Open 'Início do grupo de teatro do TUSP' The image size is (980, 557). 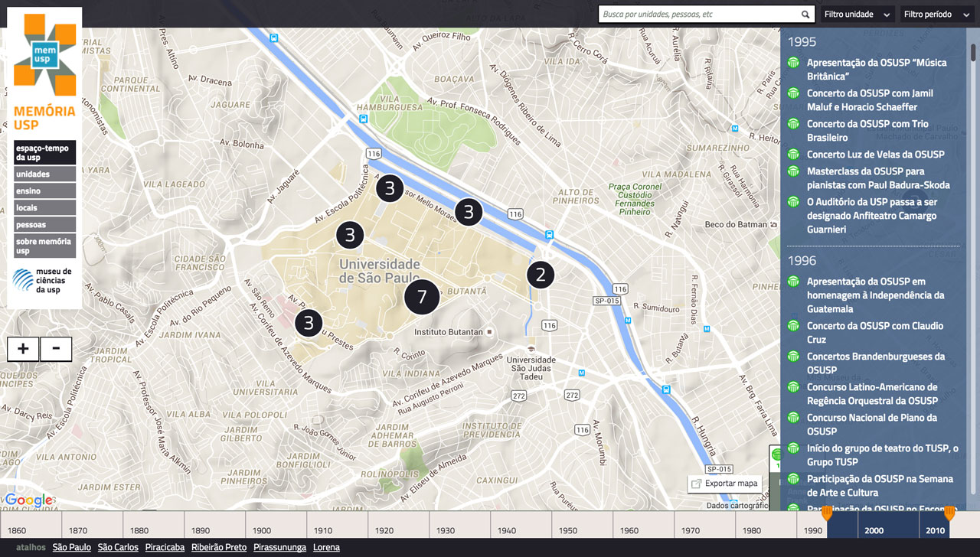click(x=883, y=455)
